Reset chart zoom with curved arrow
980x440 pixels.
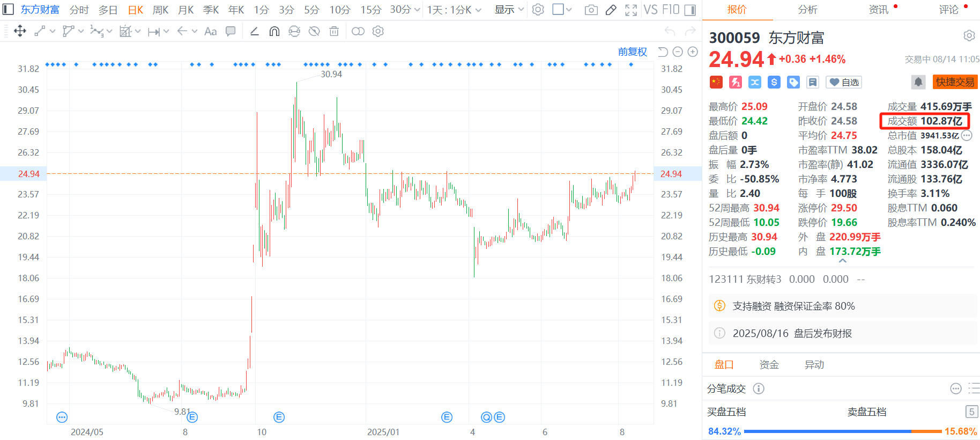click(x=663, y=52)
